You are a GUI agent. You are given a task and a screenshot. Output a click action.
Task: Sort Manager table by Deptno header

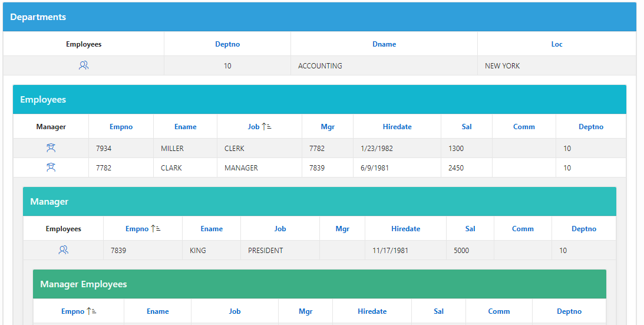click(584, 229)
